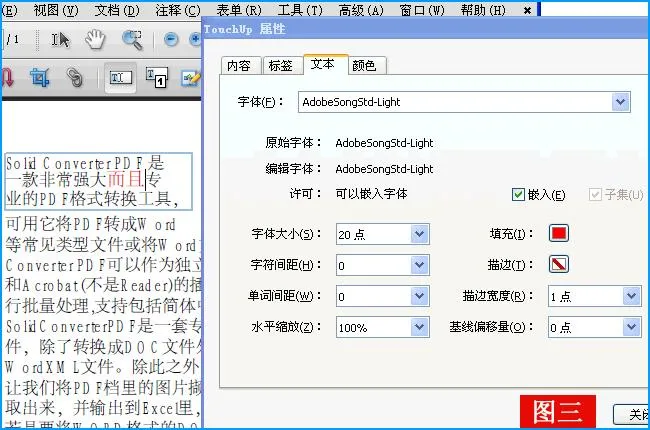Click the 单词间距 value field showing 0
This screenshot has width=650, height=430.
[x=373, y=296]
